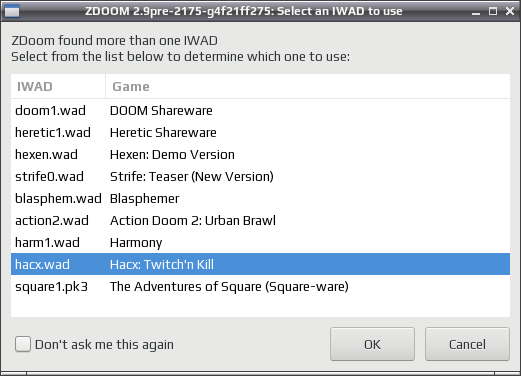Select blasphem.wad in the IWAD list
This screenshot has width=521, height=376.
[x=260, y=198]
